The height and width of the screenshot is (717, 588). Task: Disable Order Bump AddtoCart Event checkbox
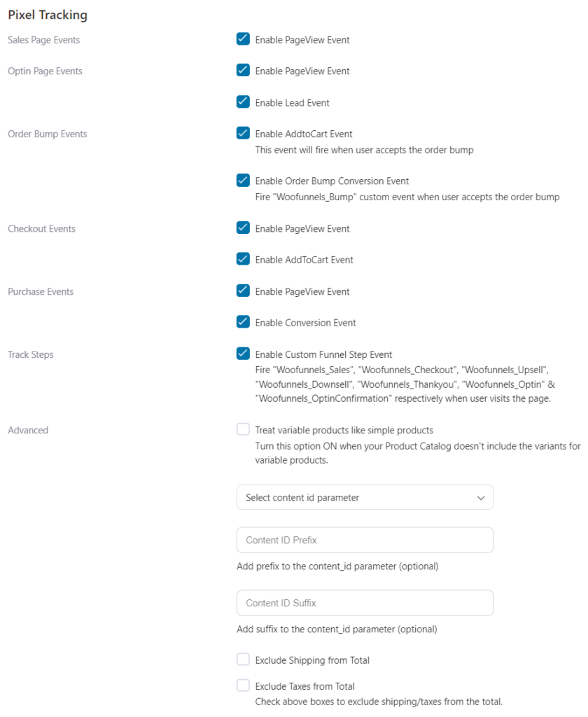tap(243, 133)
